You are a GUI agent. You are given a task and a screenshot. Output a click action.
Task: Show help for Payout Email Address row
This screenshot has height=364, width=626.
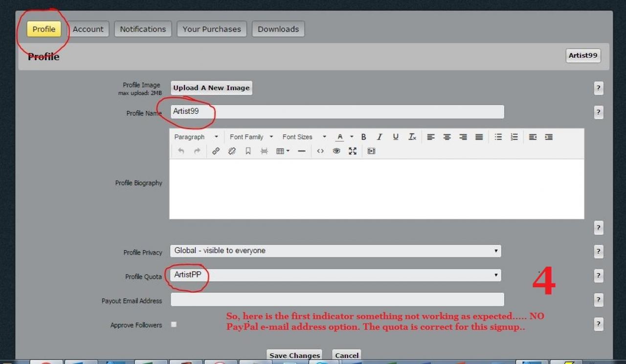coord(598,300)
